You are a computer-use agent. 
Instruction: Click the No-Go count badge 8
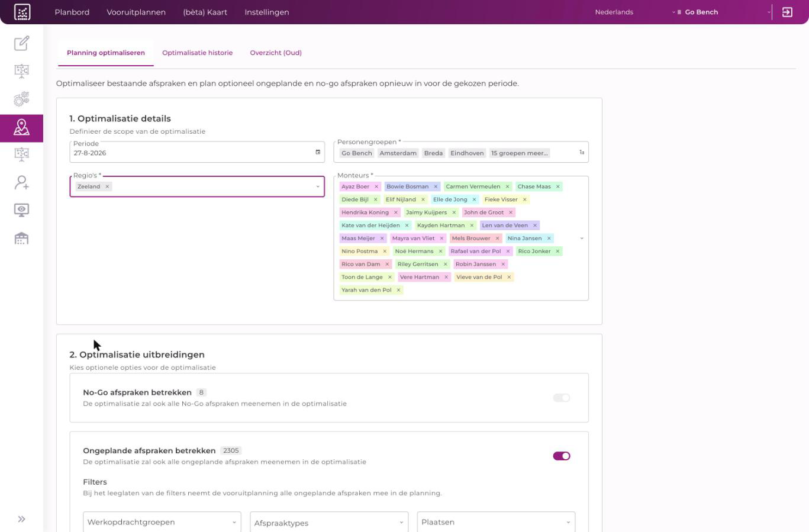coord(201,392)
